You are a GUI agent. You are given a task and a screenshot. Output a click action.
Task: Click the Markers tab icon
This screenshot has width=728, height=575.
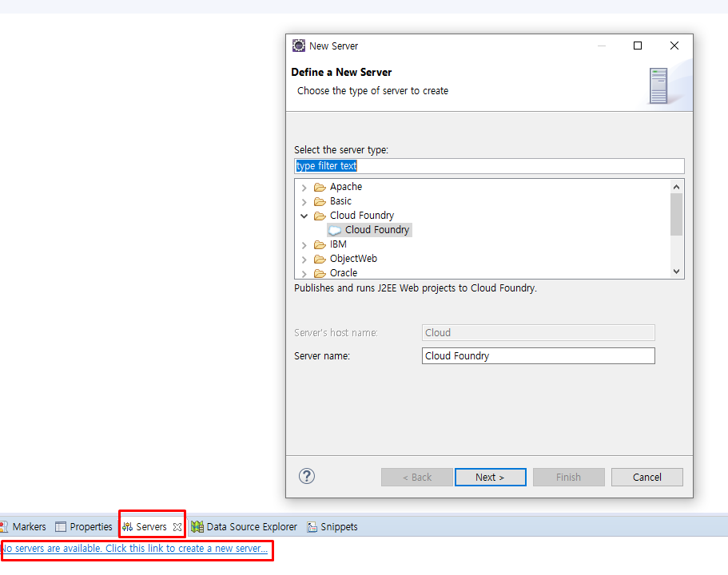pyautogui.click(x=4, y=527)
